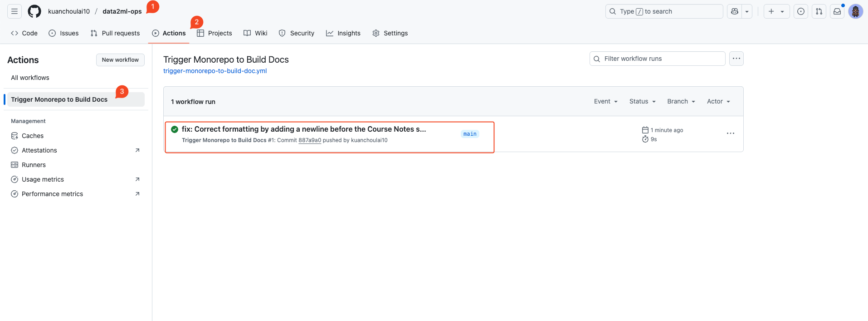Image resolution: width=868 pixels, height=321 pixels.
Task: Open the issues icon in header
Action: point(801,11)
